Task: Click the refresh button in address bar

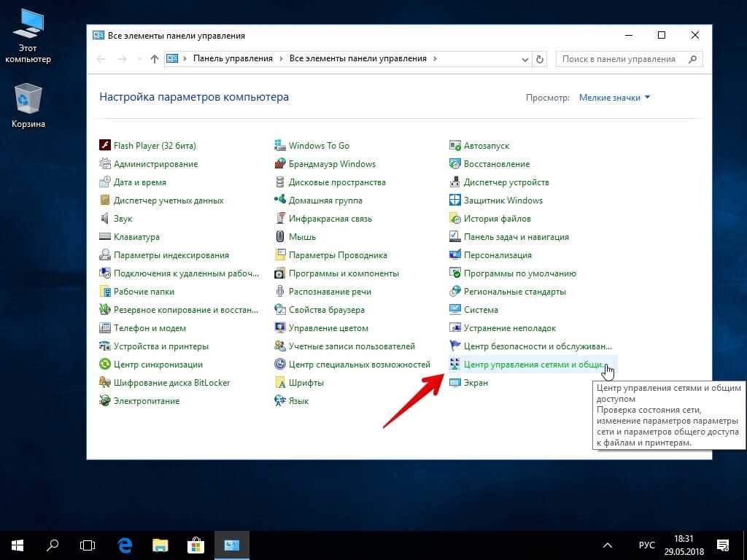Action: click(x=540, y=59)
